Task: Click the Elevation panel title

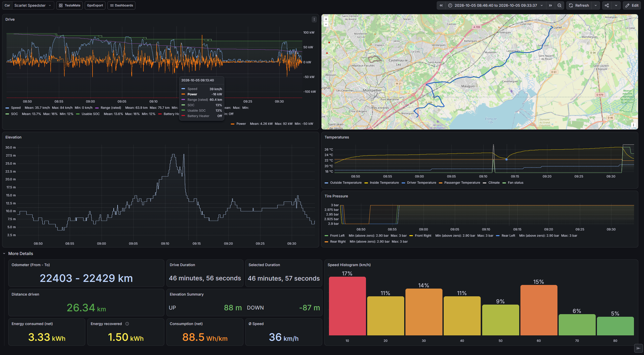Action: point(13,137)
